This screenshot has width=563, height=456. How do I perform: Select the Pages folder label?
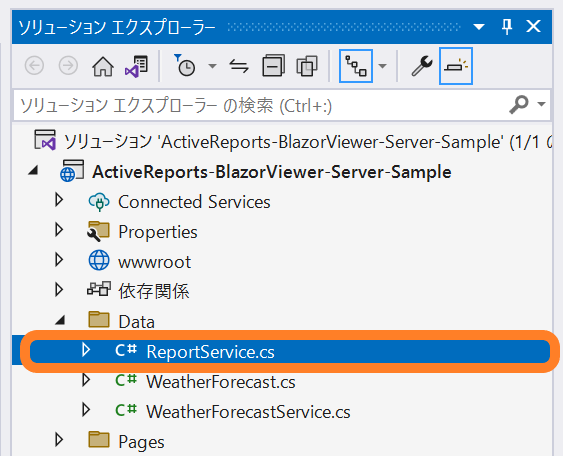point(141,442)
